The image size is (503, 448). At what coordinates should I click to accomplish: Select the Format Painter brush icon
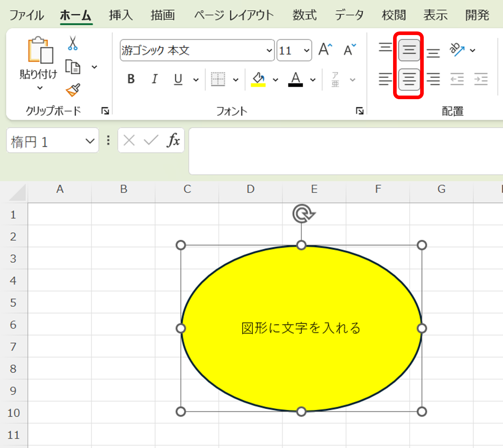pyautogui.click(x=73, y=90)
